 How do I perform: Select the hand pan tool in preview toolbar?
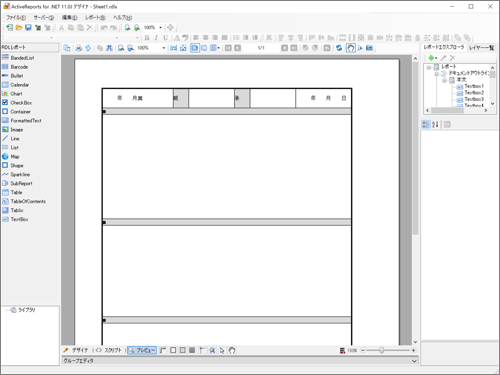pos(350,48)
